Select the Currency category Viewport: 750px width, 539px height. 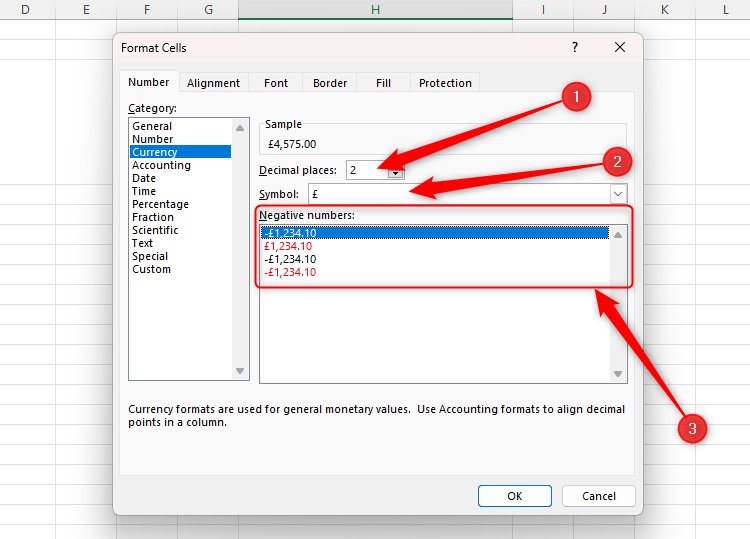coord(181,152)
